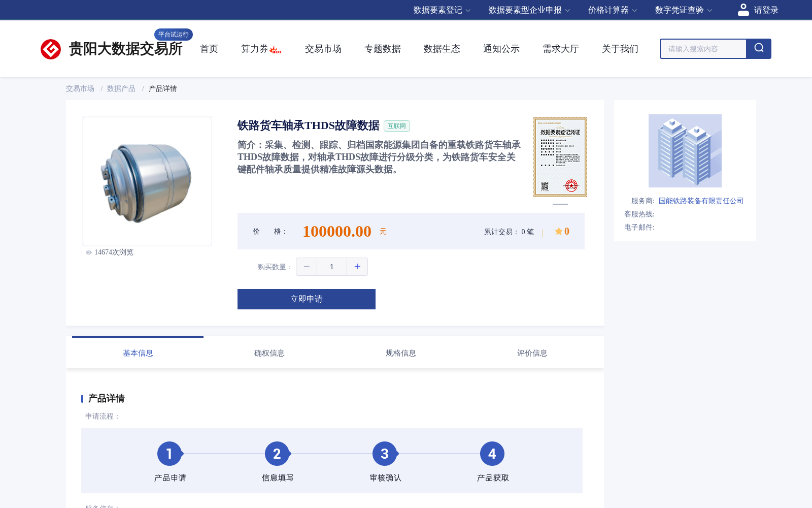
Task: Click the service provider building illustration
Action: (x=685, y=151)
